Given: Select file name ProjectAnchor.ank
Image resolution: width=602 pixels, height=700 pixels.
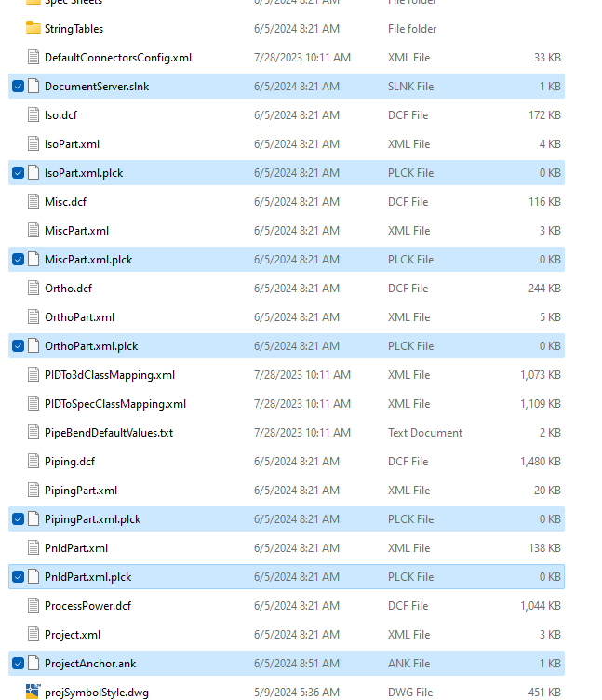Looking at the screenshot, I should (x=90, y=664).
